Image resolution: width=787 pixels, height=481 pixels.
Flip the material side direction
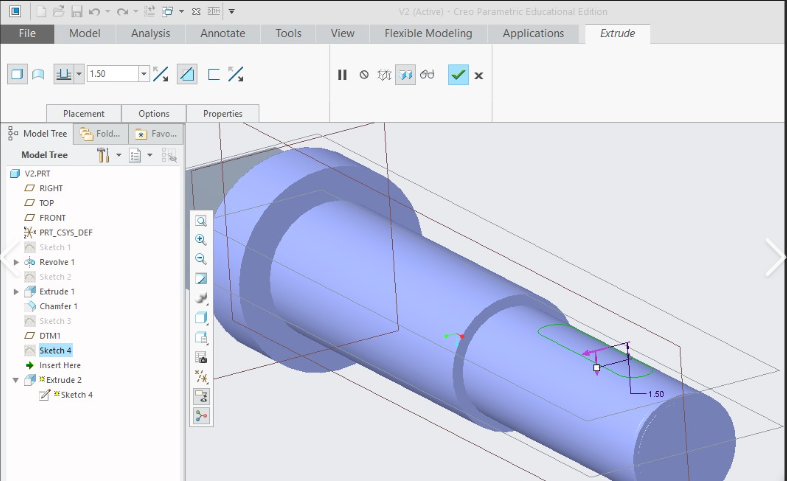click(x=235, y=74)
